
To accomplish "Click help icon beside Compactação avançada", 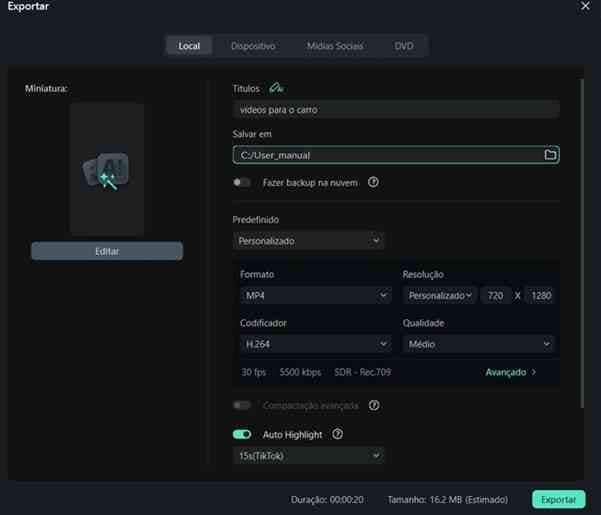I will (373, 405).
